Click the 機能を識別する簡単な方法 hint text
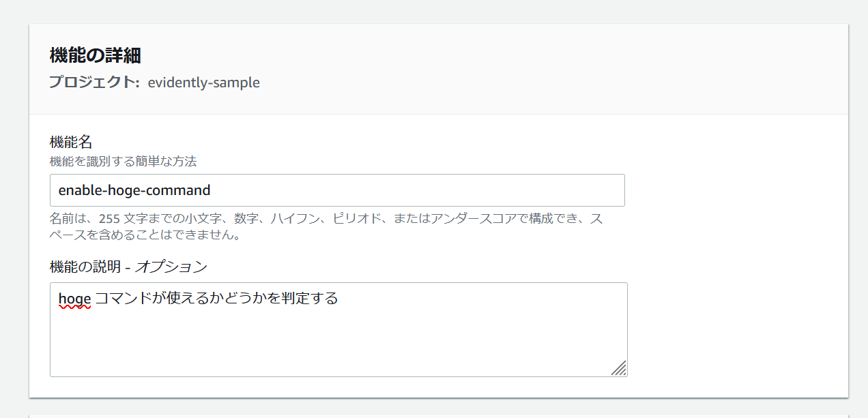The width and height of the screenshot is (868, 418). (x=124, y=162)
